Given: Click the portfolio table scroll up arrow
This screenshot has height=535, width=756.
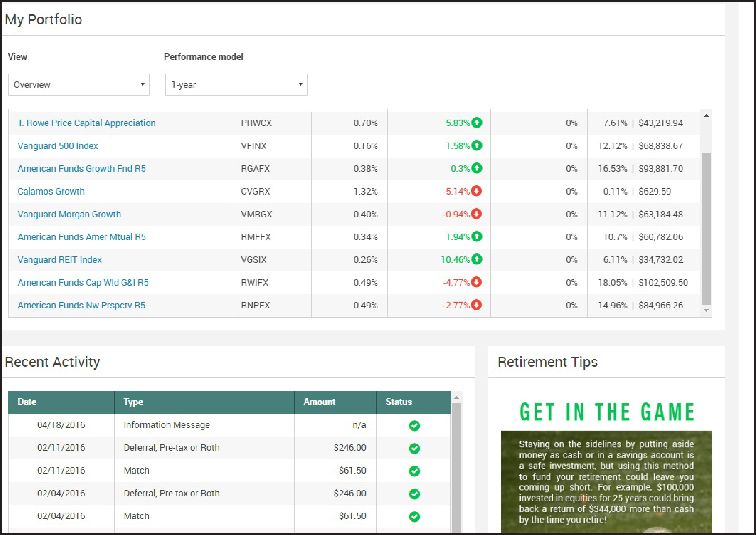Looking at the screenshot, I should point(706,116).
